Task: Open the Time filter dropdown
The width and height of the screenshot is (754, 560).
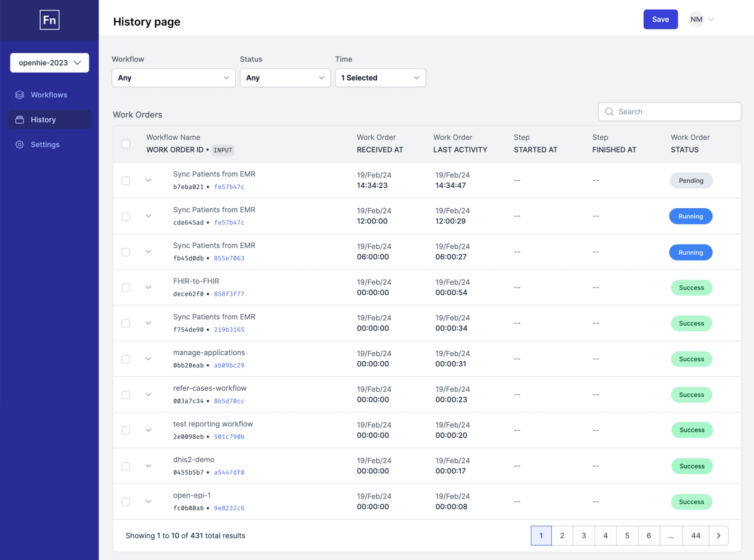Action: pos(380,78)
